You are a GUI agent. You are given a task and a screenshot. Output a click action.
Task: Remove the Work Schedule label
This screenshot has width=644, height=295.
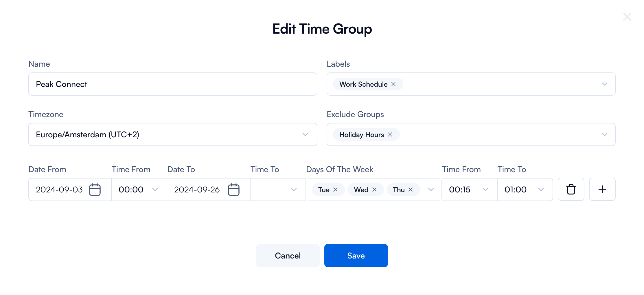[393, 84]
